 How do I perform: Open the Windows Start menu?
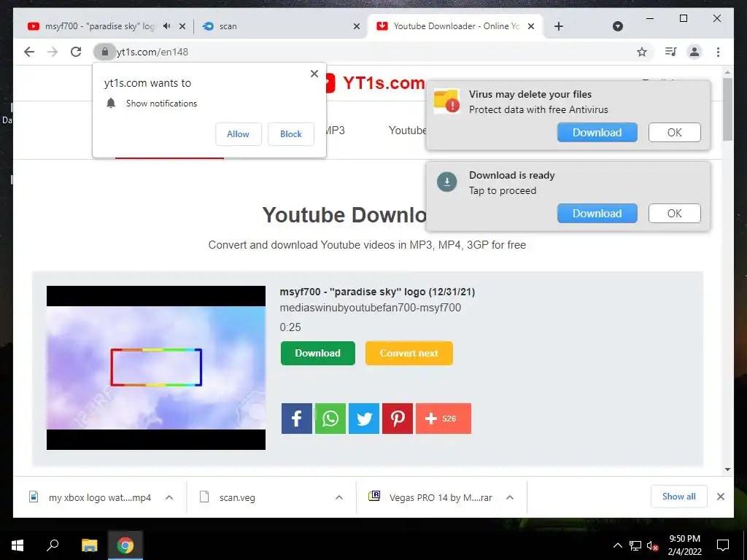click(18, 545)
